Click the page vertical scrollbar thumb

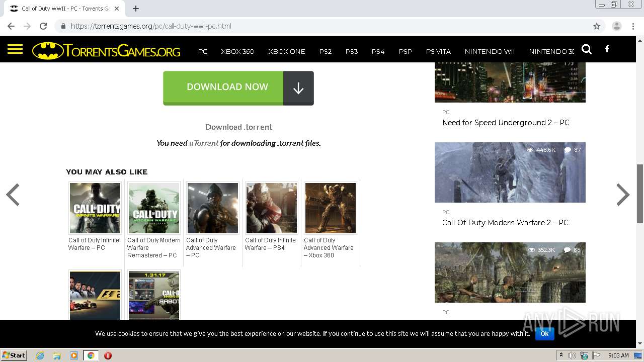[640, 194]
